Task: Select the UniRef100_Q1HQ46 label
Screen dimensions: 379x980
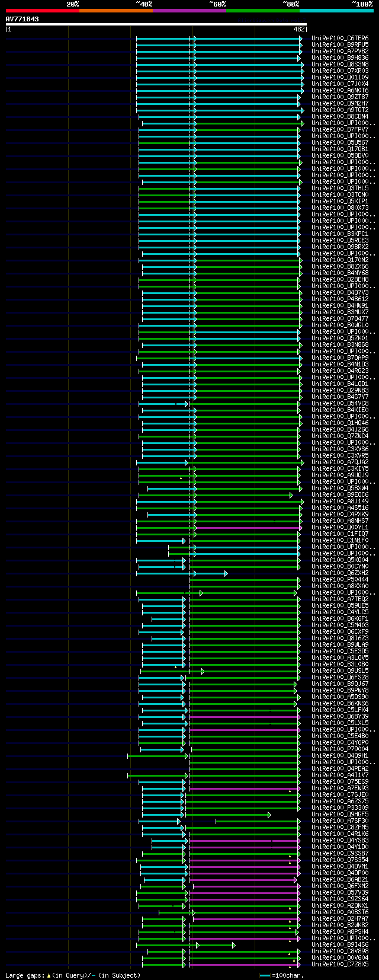Action: coord(340,423)
